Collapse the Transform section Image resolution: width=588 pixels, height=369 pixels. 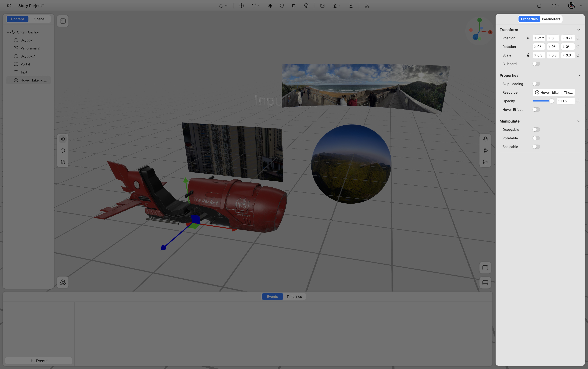(578, 30)
